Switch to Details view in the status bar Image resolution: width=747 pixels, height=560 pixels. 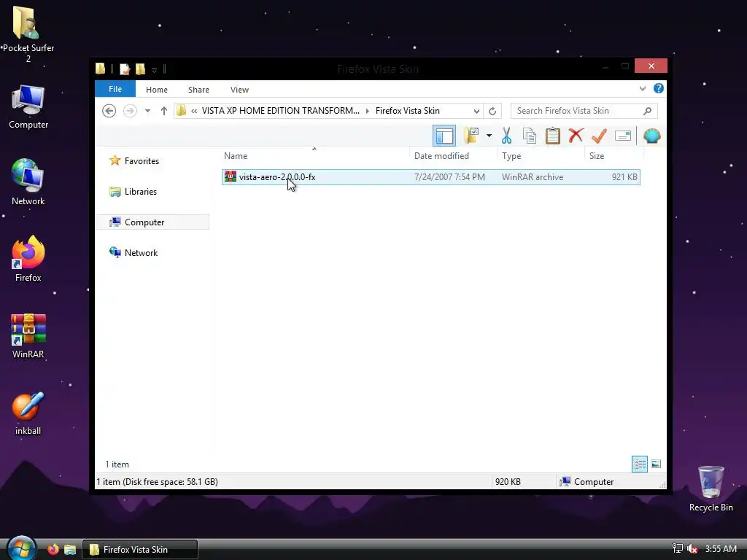click(x=639, y=464)
